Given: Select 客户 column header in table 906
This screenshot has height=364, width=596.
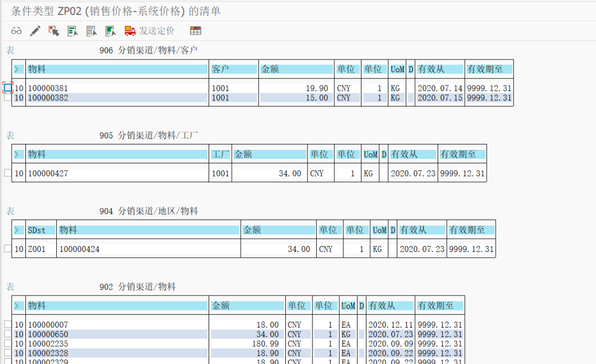Looking at the screenshot, I should pyautogui.click(x=234, y=69).
